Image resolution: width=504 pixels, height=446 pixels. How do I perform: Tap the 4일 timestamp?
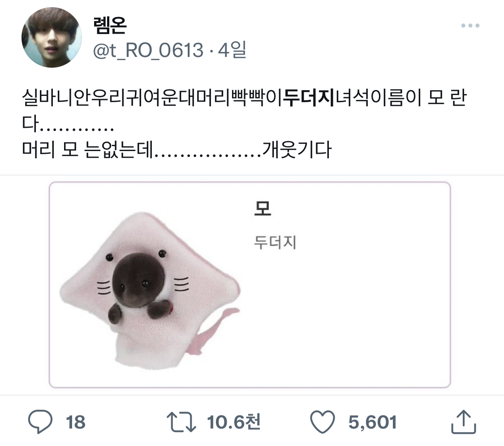click(232, 50)
